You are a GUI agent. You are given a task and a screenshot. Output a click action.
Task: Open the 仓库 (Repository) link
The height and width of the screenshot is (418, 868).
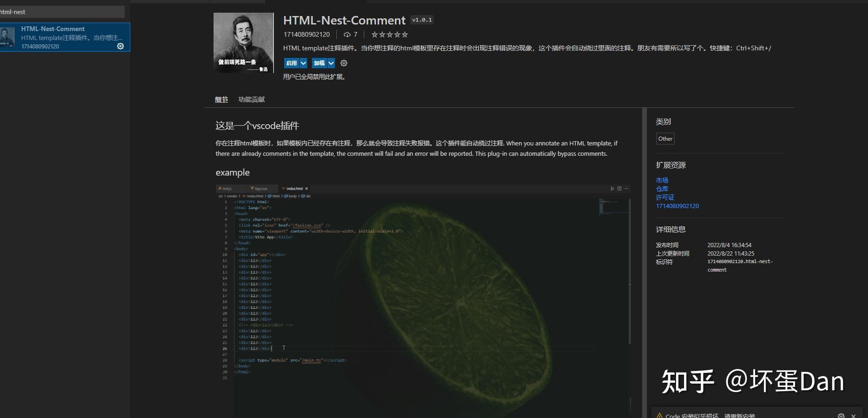[x=662, y=189]
